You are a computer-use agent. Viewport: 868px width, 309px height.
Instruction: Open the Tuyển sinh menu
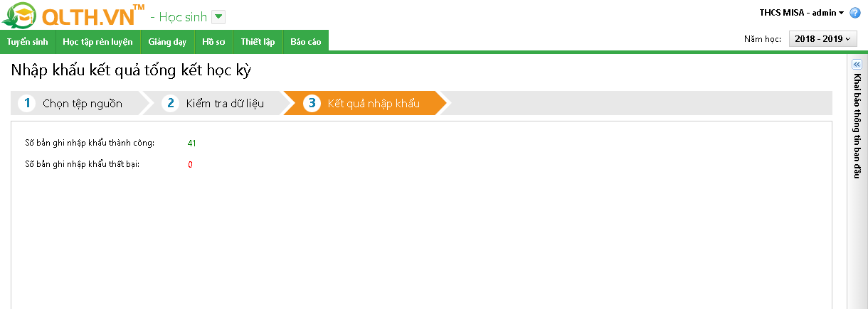coord(27,42)
